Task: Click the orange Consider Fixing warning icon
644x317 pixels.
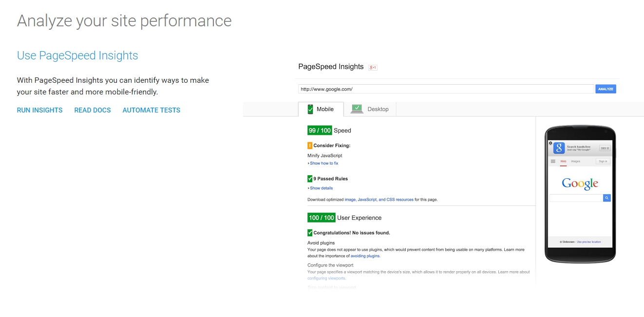Action: tap(310, 145)
